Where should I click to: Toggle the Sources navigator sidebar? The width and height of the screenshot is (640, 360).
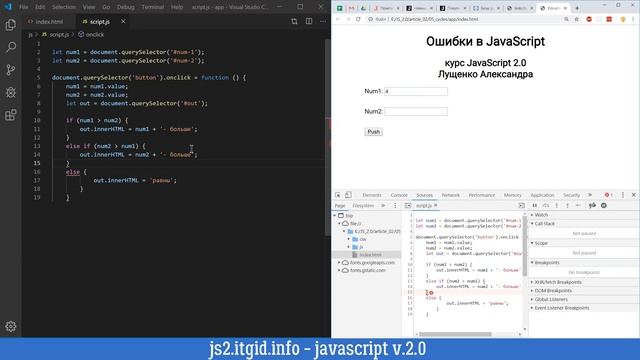pos(408,206)
